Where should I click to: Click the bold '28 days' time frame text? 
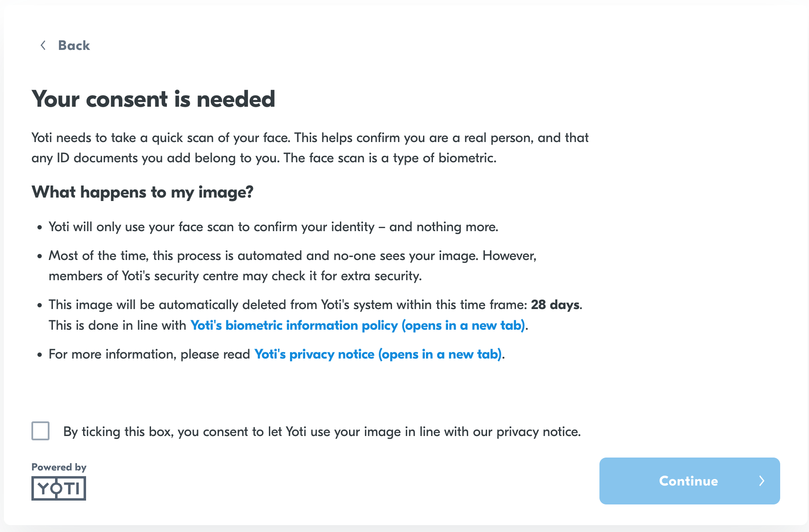point(555,305)
